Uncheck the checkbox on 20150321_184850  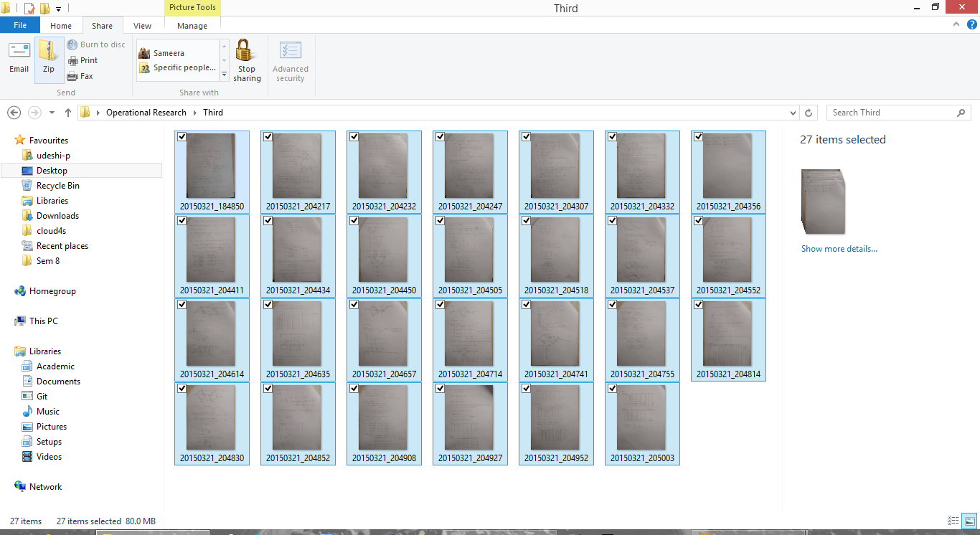click(x=182, y=137)
